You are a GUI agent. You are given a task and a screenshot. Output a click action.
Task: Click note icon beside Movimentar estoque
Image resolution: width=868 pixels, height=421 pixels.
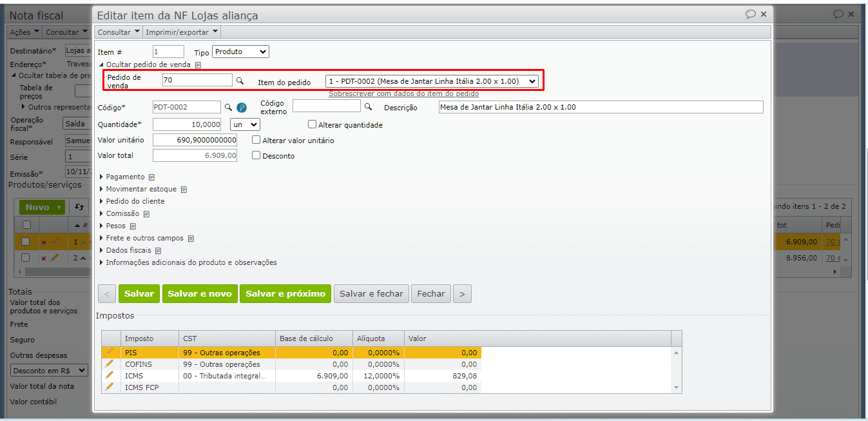tap(184, 190)
